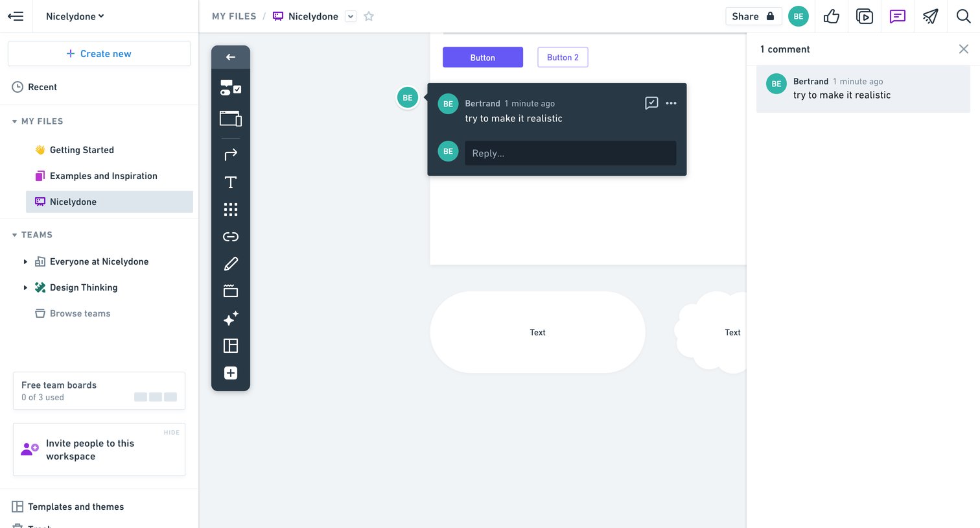
Task: Resolve the comment with the check icon
Action: click(651, 103)
